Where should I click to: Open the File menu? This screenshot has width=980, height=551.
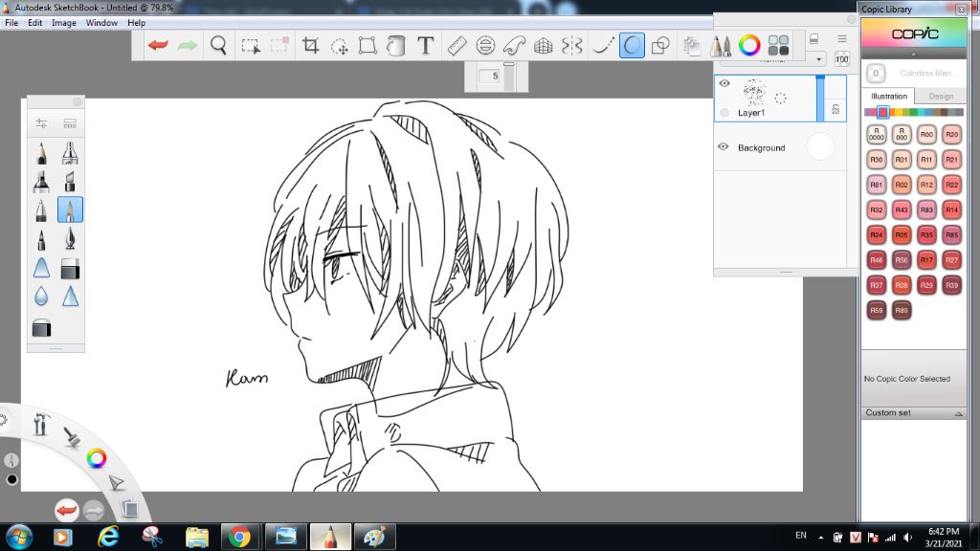[x=11, y=23]
